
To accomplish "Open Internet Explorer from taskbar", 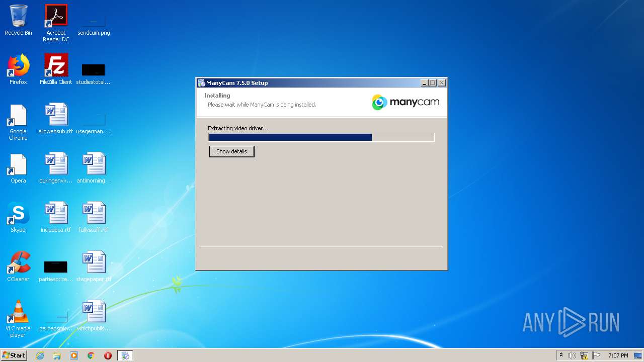I will [x=40, y=355].
